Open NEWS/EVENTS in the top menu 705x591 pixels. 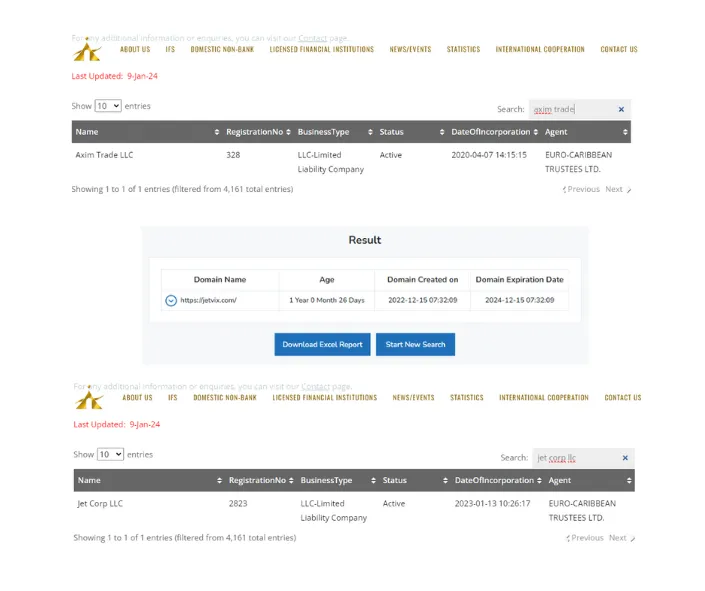coord(410,49)
